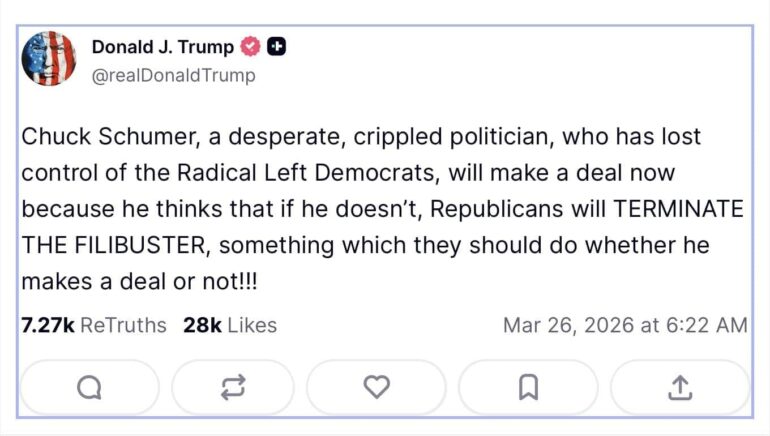Click the '6:22 AM' time text
The width and height of the screenshot is (770, 436).
click(x=709, y=325)
